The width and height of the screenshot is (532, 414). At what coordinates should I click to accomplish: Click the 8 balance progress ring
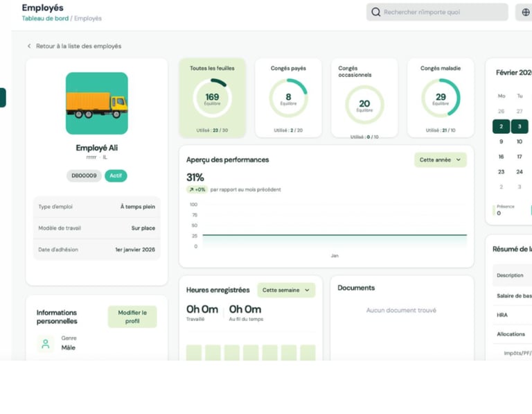point(288,98)
